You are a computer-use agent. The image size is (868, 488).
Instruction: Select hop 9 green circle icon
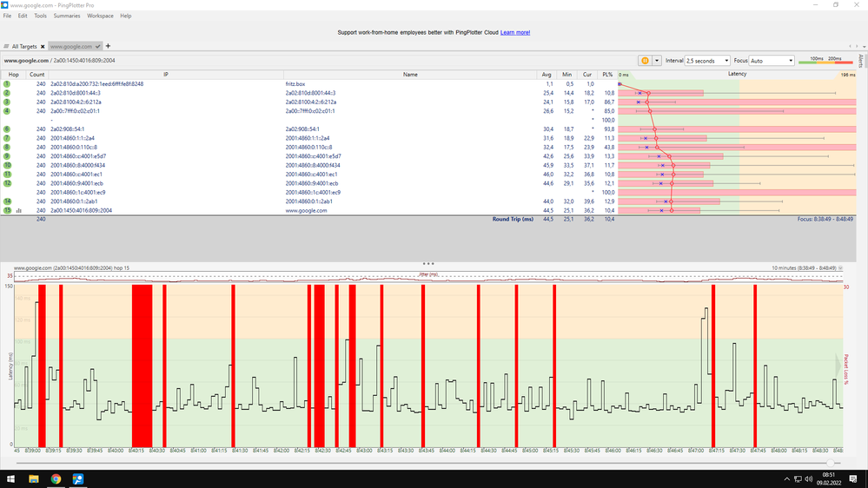[7, 156]
